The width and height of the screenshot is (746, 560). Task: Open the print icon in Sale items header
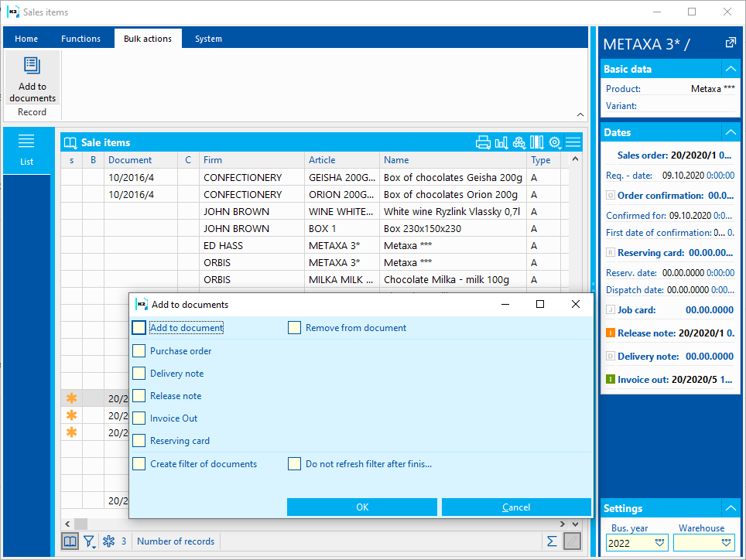(483, 142)
